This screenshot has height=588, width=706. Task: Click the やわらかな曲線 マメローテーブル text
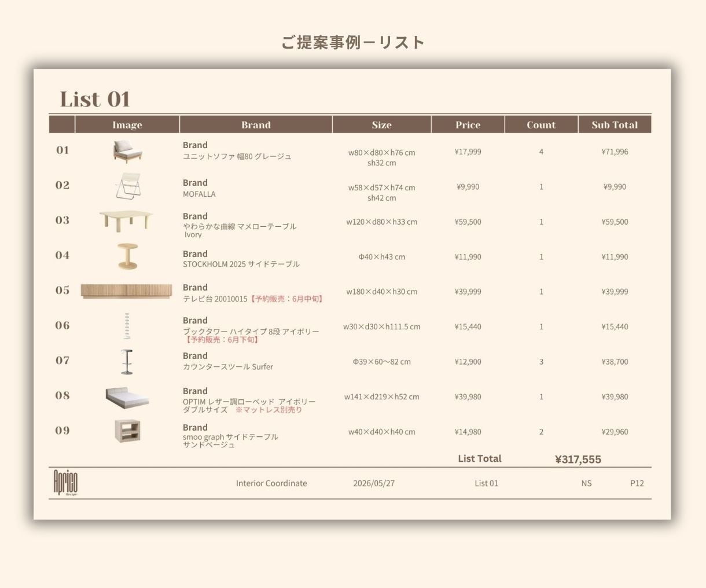click(x=240, y=226)
